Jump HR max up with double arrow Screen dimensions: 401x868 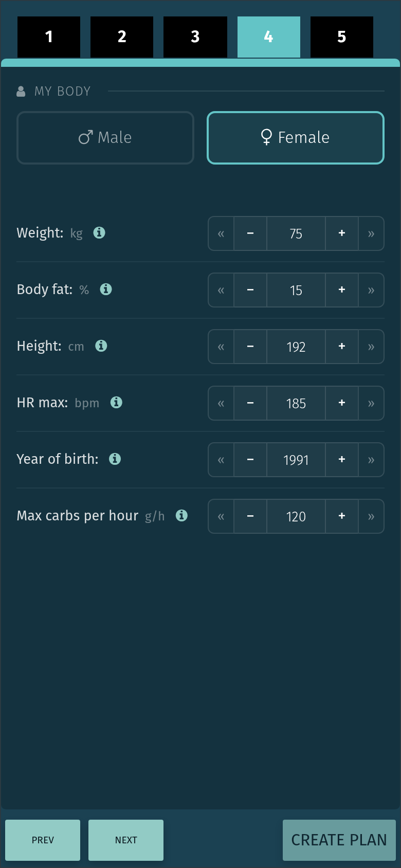tap(371, 403)
